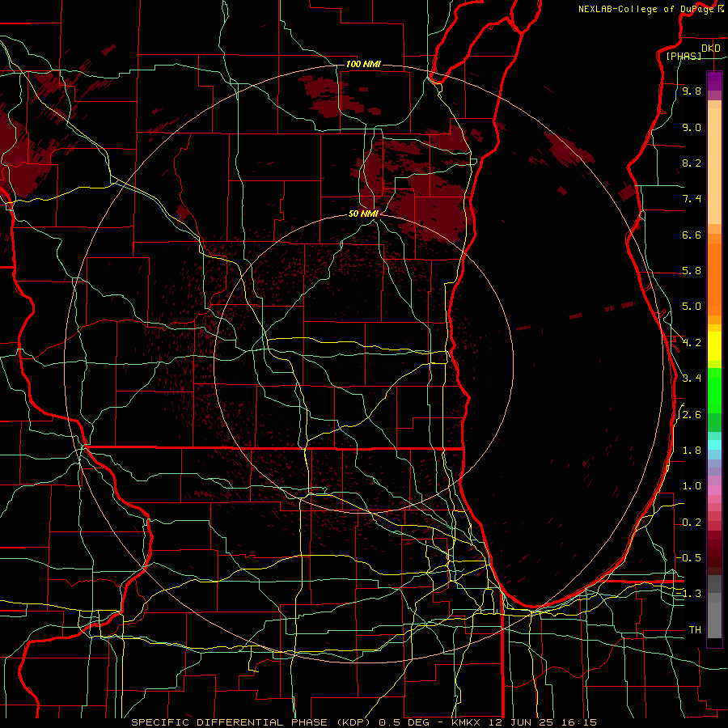The image size is (728, 728).
Task: Click the 2.6 legend value
Action: click(x=692, y=415)
